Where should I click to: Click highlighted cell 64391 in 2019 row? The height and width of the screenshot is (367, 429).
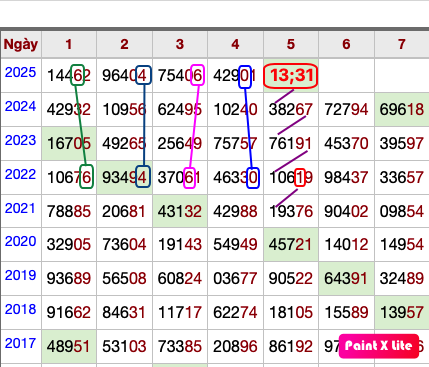(346, 279)
